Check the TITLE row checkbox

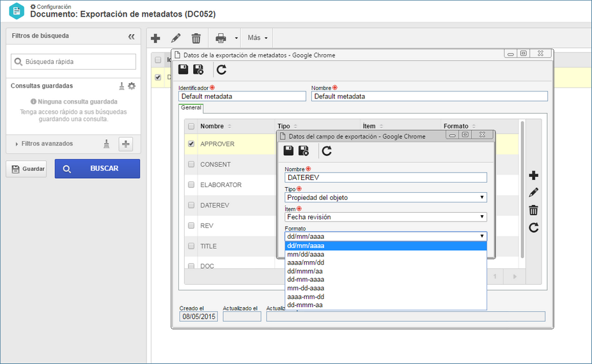click(x=191, y=246)
